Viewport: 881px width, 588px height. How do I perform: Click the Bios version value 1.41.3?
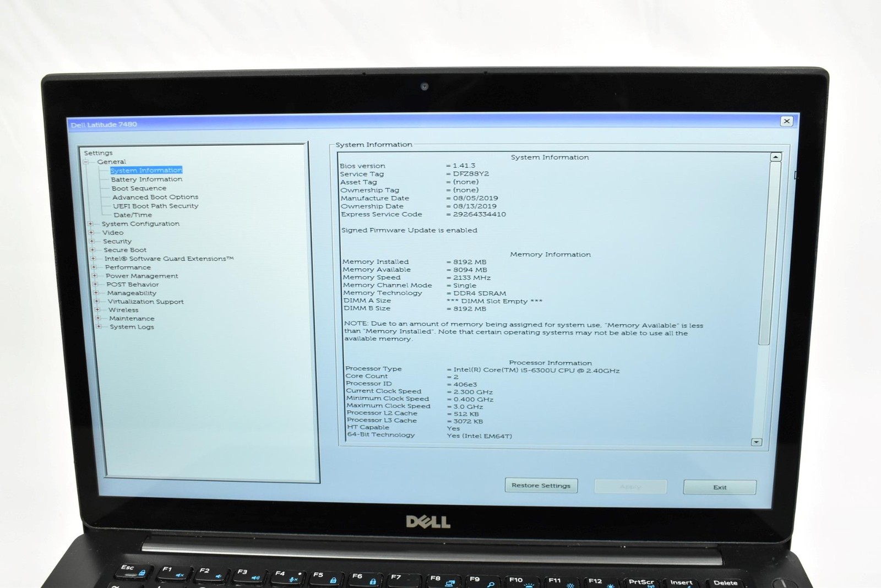click(464, 165)
